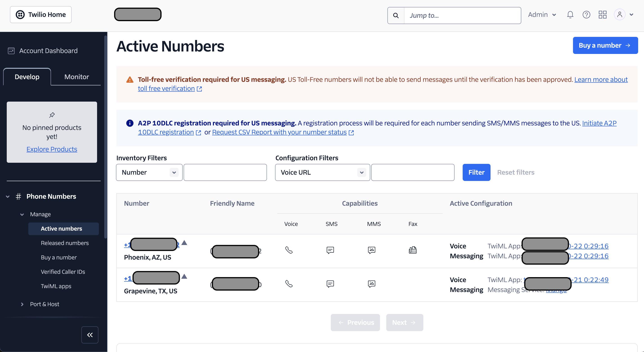Open the user profile avatar menu
Screen dimensions: 644x352
click(620, 15)
